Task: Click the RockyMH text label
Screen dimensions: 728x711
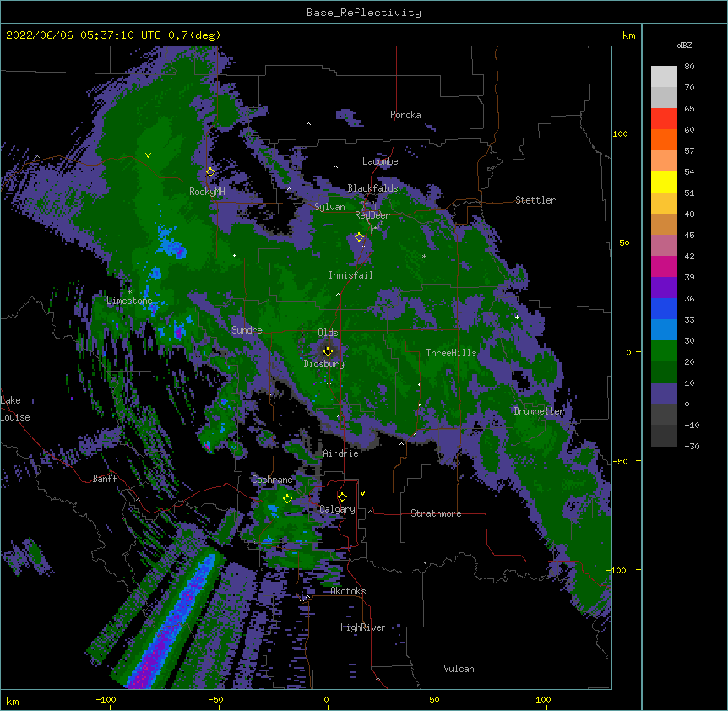Action: coord(207,192)
